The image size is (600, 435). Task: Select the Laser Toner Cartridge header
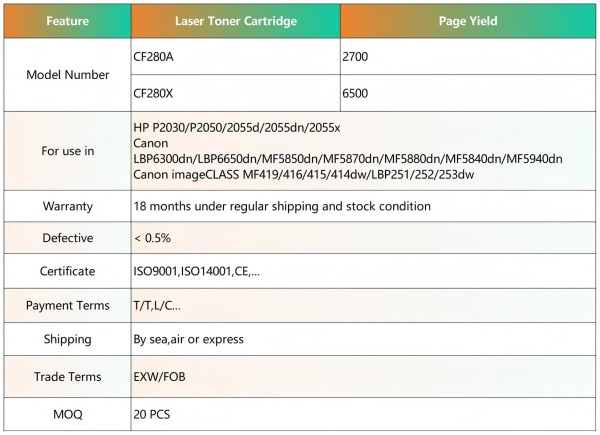[236, 21]
